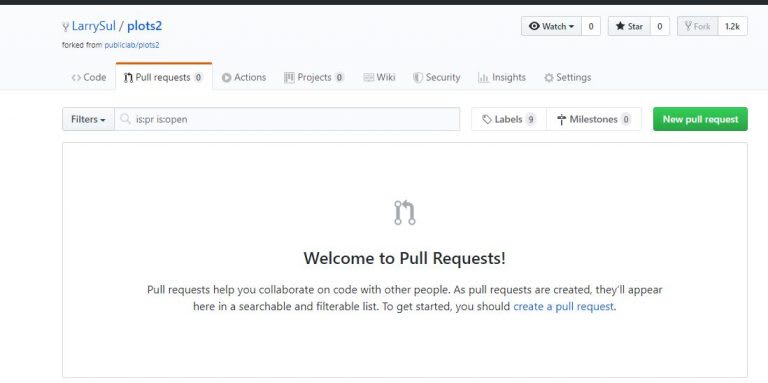Star the repository
Image resolution: width=768 pixels, height=383 pixels.
(629, 26)
